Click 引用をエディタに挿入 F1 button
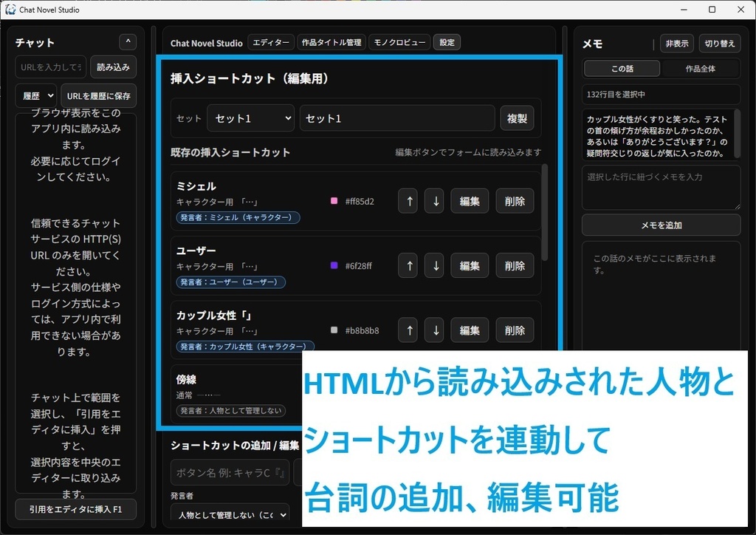Image resolution: width=756 pixels, height=535 pixels. 76,509
